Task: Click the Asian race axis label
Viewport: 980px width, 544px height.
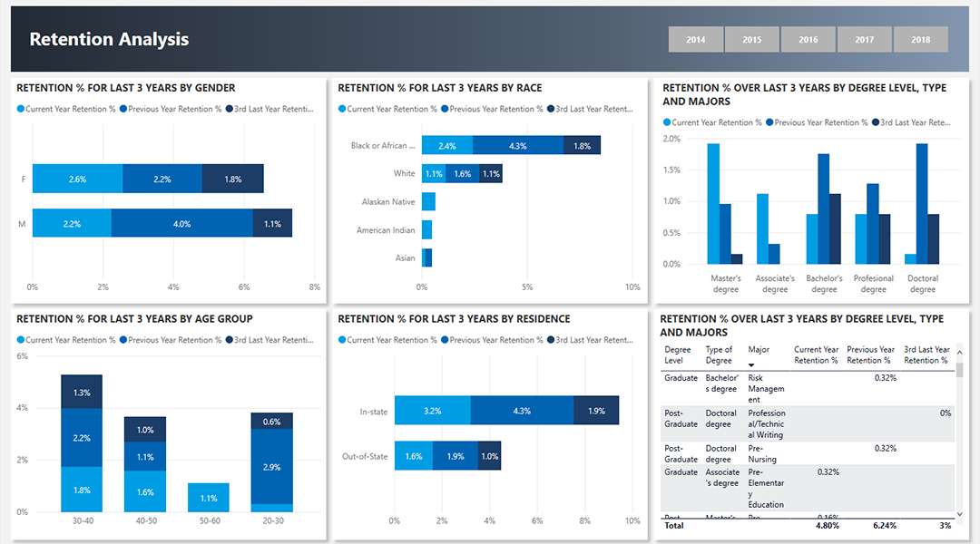Action: pos(405,258)
